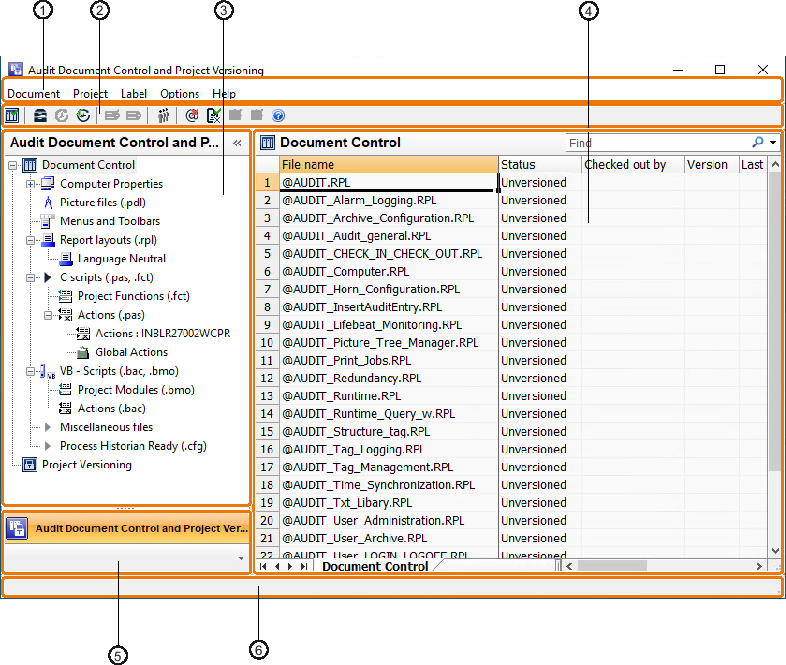Collapse the navigation pane with double chevron

click(238, 143)
